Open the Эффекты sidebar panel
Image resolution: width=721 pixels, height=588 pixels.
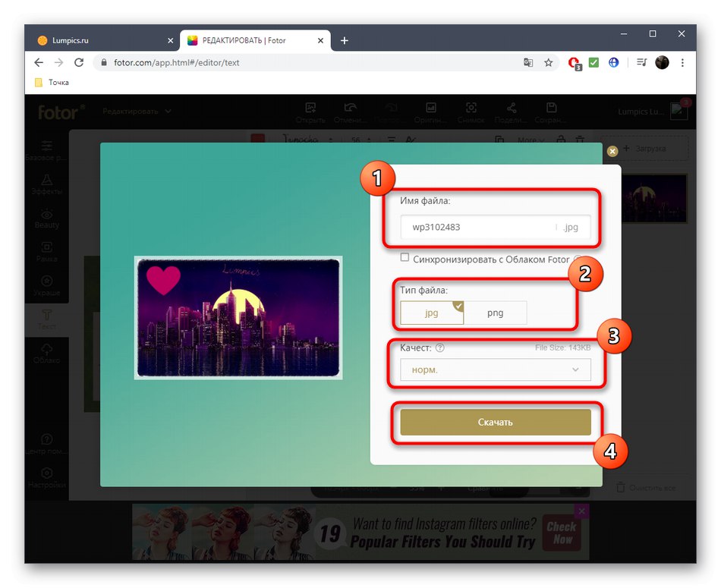coord(46,184)
